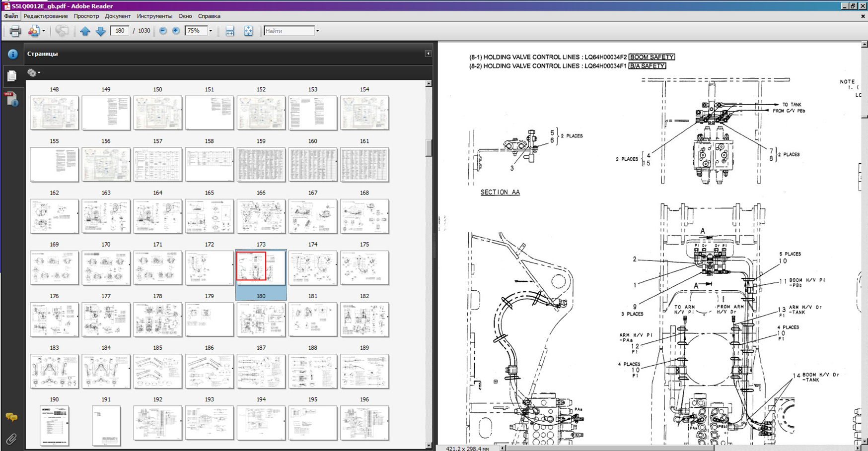Open the zoom percentage dropdown
Image resolution: width=868 pixels, height=451 pixels.
click(211, 31)
